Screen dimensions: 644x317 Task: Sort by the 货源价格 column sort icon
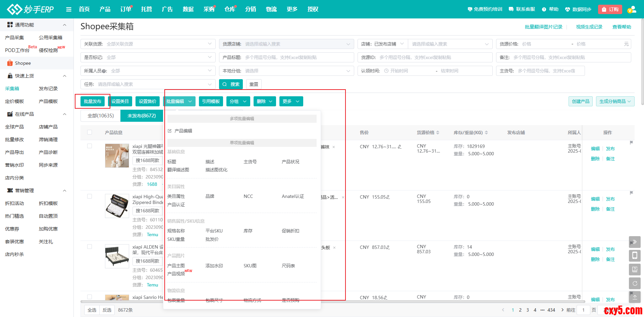[x=438, y=133]
